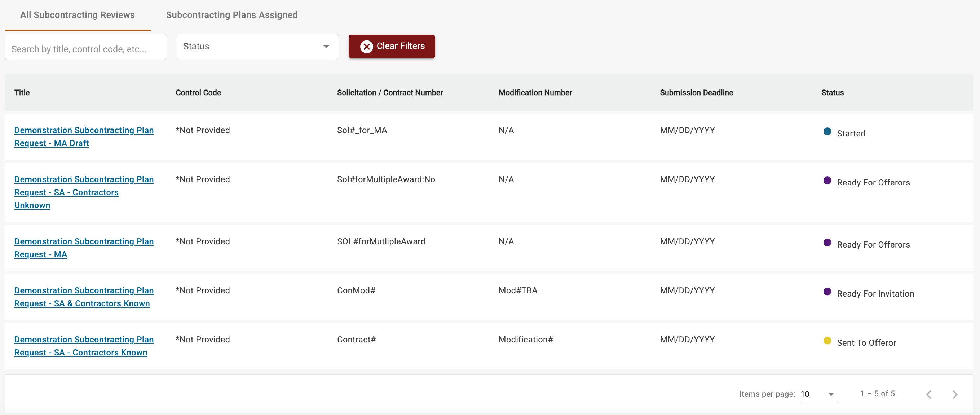The image size is (980, 415).
Task: Click the yellow Sent To Offeror dot
Action: [827, 340]
